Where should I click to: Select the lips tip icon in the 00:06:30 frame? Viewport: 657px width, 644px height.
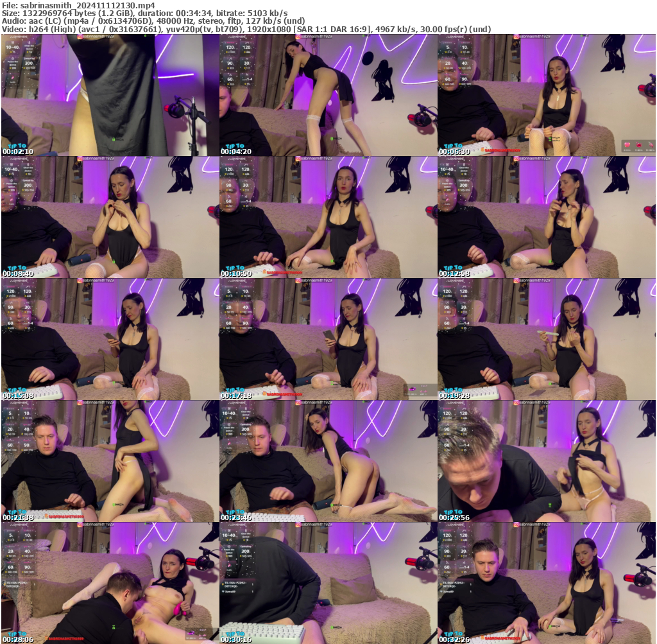(x=638, y=145)
